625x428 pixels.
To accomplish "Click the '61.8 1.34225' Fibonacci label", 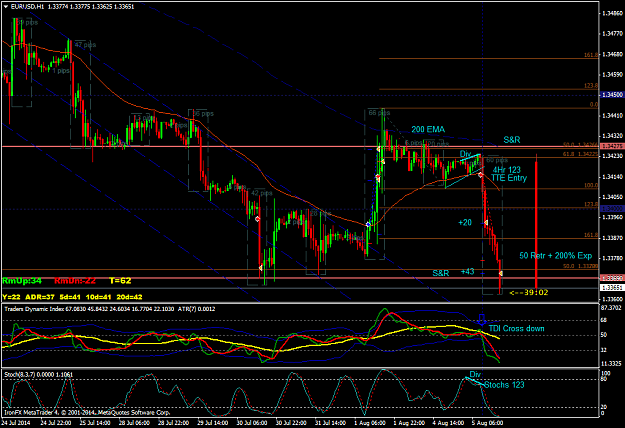I will point(580,154).
